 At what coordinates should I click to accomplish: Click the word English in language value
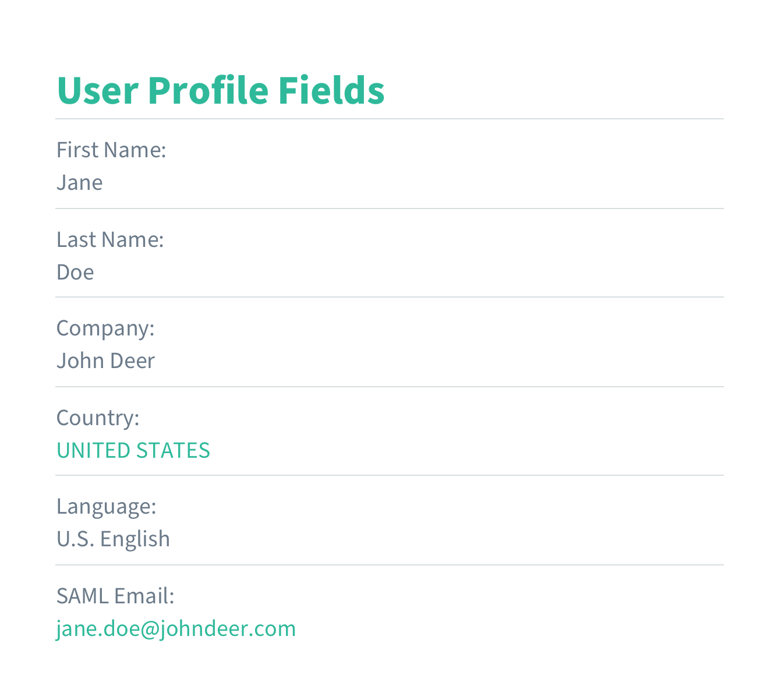[x=135, y=539]
